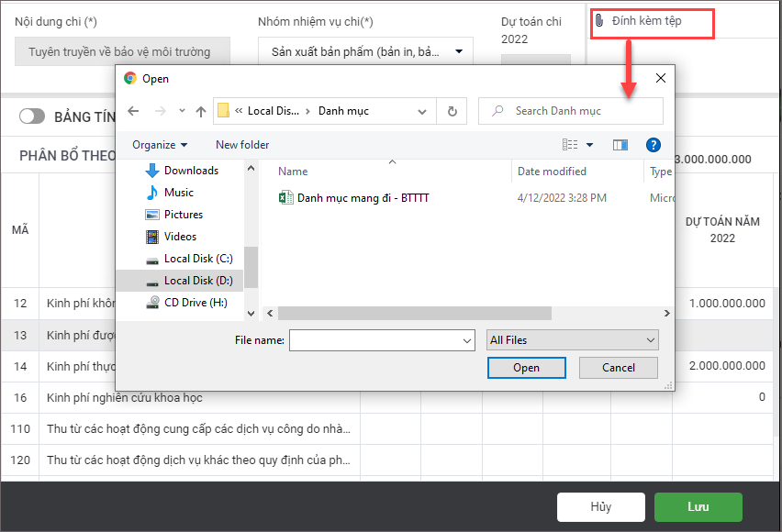Click the Back arrow in Open dialog
782x532 pixels.
tap(133, 111)
